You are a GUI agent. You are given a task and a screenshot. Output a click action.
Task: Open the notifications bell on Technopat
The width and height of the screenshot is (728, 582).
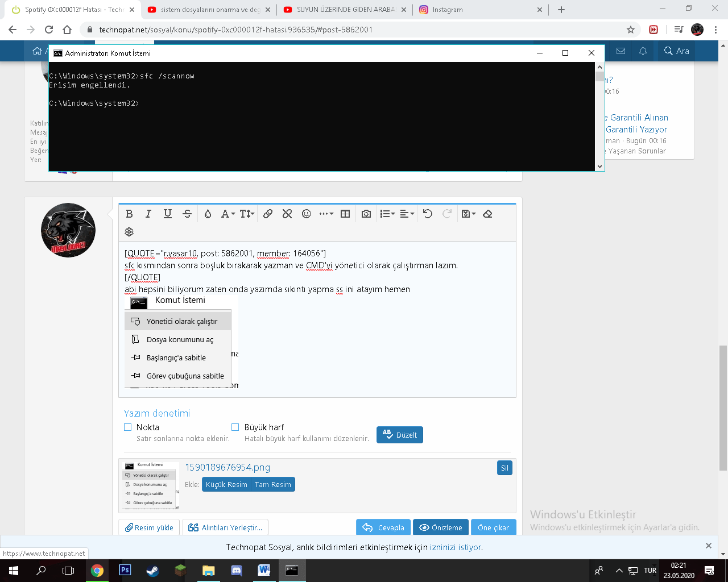[643, 51]
